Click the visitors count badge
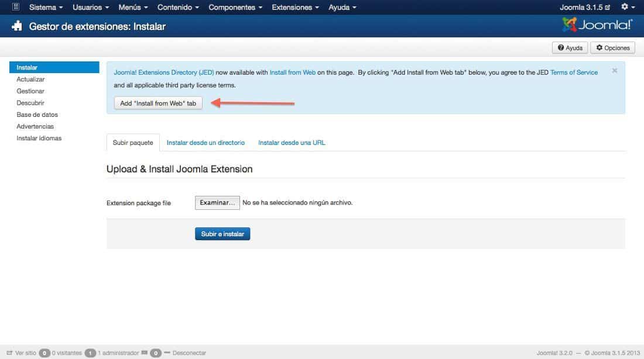Image resolution: width=644 pixels, height=359 pixels. pyautogui.click(x=44, y=353)
